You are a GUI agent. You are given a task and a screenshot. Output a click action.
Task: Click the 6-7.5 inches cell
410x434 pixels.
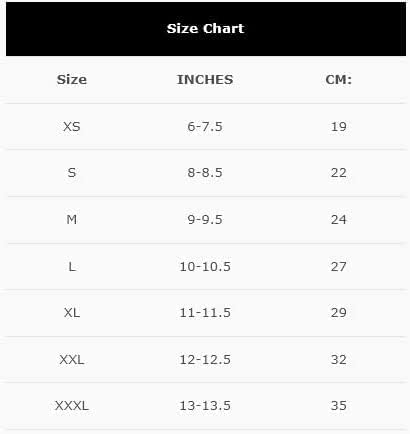205,127
